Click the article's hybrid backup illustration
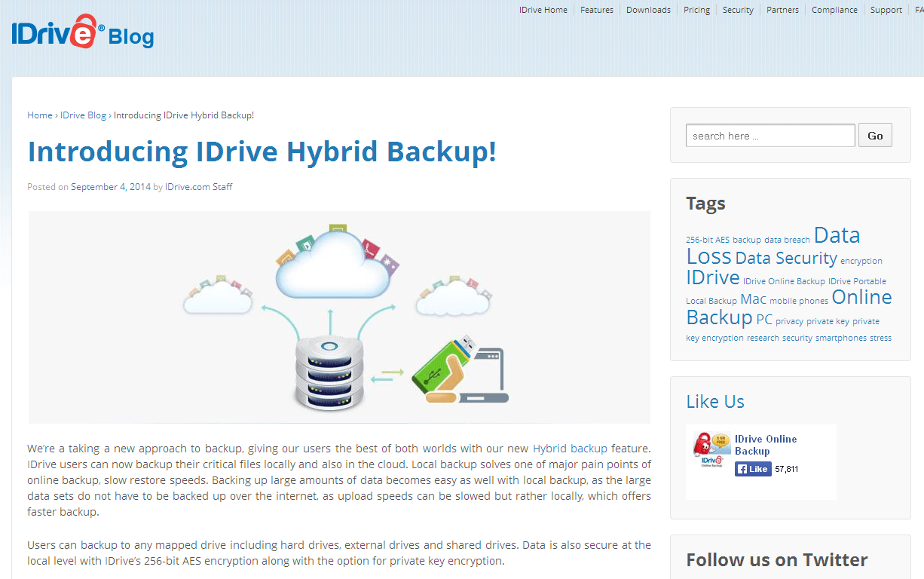Viewport: 924px width, 579px height. (x=338, y=317)
